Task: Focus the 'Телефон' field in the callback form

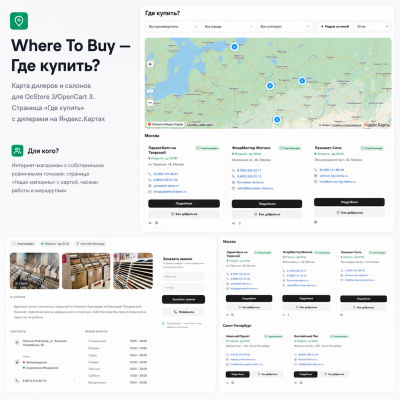Action: coord(183,288)
